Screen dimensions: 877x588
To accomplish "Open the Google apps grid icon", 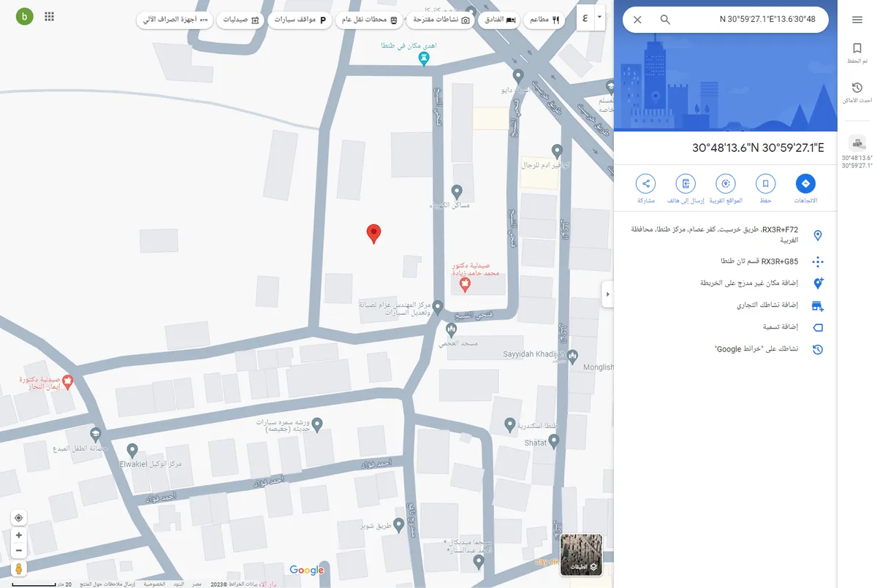I will pyautogui.click(x=50, y=17).
